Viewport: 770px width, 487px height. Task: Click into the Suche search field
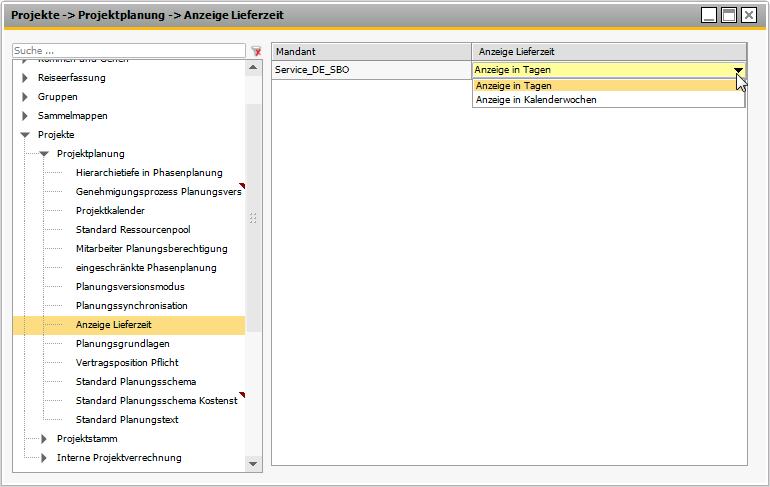coord(128,51)
